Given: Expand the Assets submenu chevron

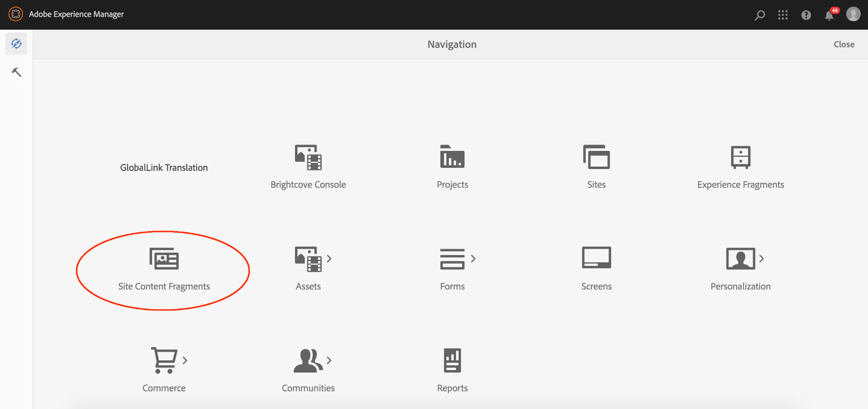Looking at the screenshot, I should click(329, 259).
